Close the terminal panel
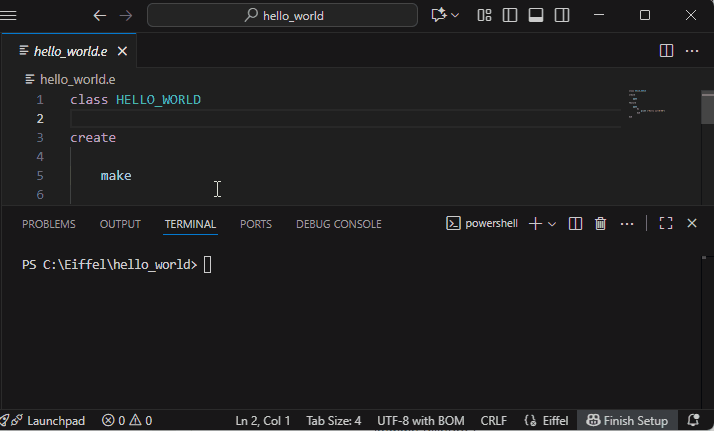This screenshot has height=431, width=714. click(x=692, y=223)
